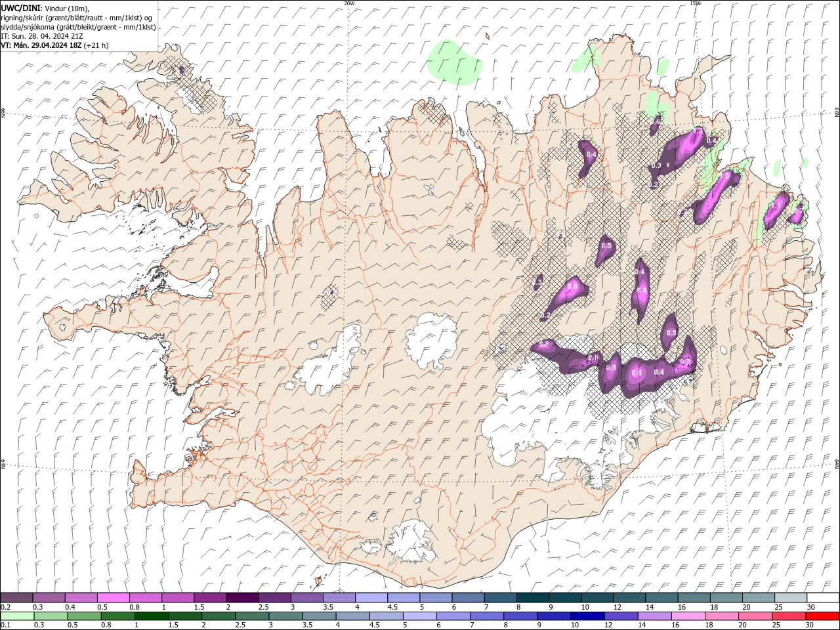Screen dimensions: 840x630
Task: Select the "IT: Sun. 28. 04. 2024 21Z" line
Action: [41, 36]
